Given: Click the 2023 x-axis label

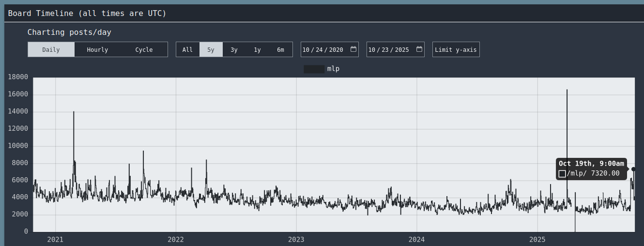Looking at the screenshot, I should coord(296,239).
